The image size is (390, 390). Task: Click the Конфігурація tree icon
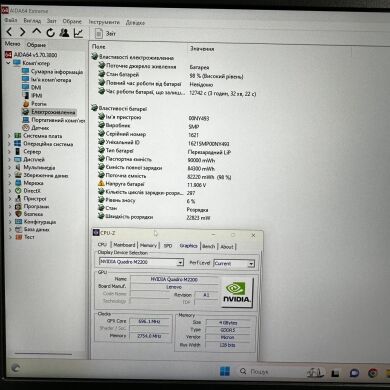[18, 222]
